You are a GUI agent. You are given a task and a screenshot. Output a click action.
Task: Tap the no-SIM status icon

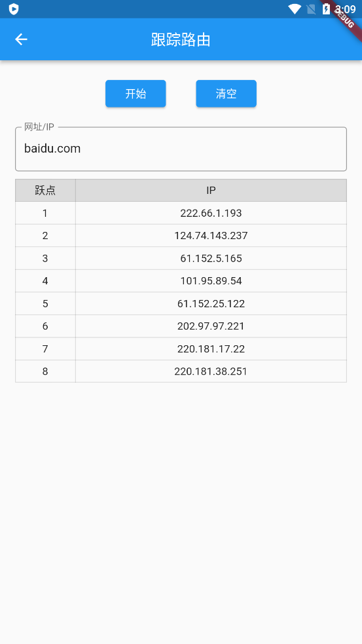[311, 9]
